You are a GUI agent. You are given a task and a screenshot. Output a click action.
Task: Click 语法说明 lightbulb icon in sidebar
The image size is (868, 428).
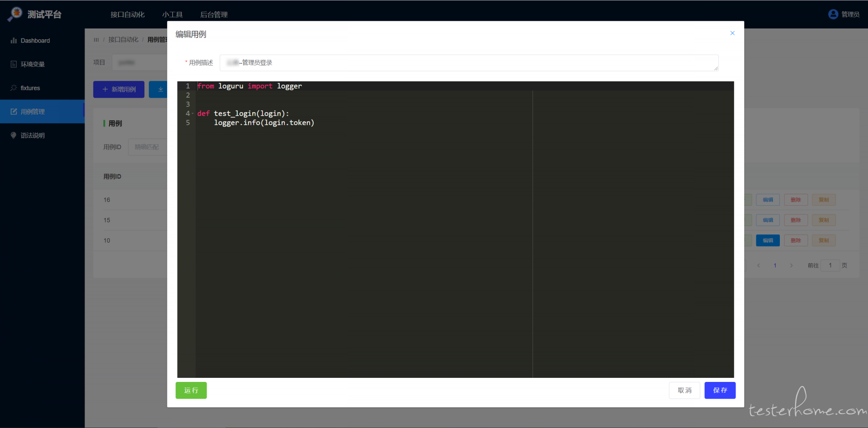tap(14, 135)
